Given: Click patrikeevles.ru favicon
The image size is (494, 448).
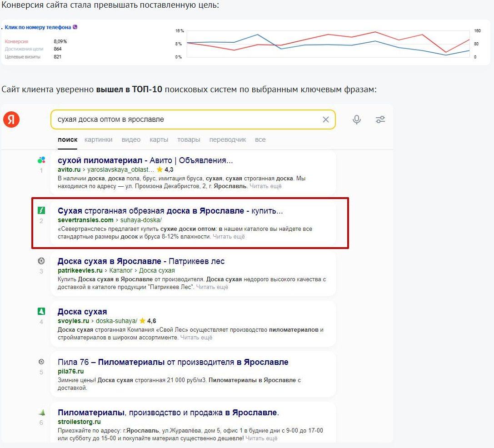Looking at the screenshot, I should click(41, 261).
